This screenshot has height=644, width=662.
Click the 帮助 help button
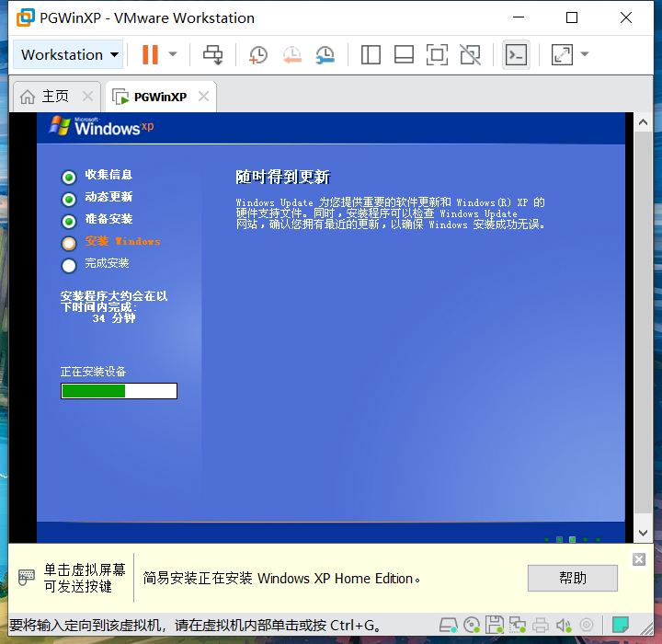pyautogui.click(x=573, y=578)
